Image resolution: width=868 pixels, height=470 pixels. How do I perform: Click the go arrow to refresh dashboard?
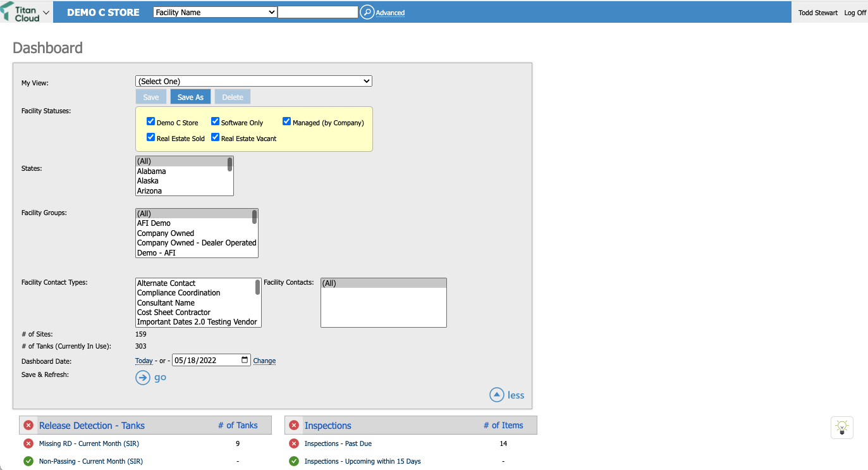point(143,377)
